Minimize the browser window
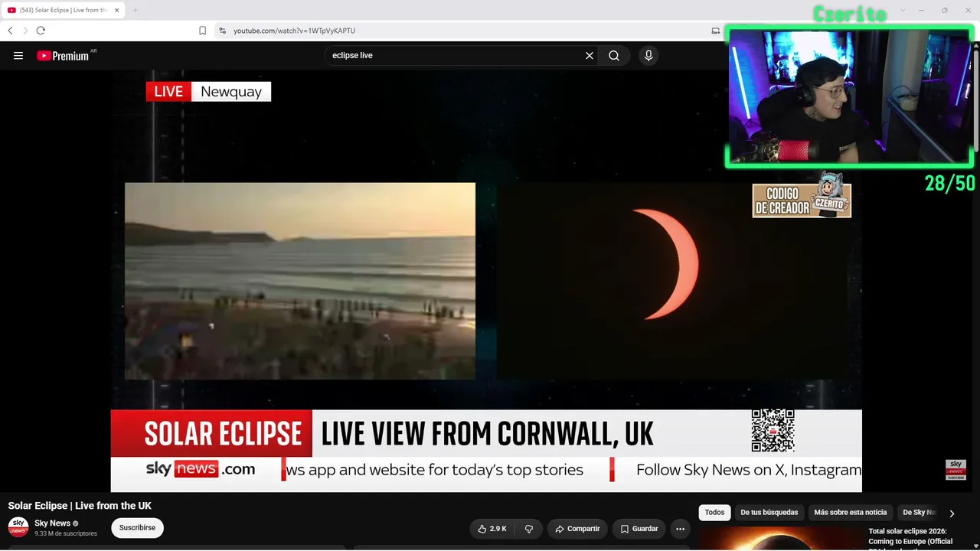The image size is (980, 551). (x=922, y=10)
